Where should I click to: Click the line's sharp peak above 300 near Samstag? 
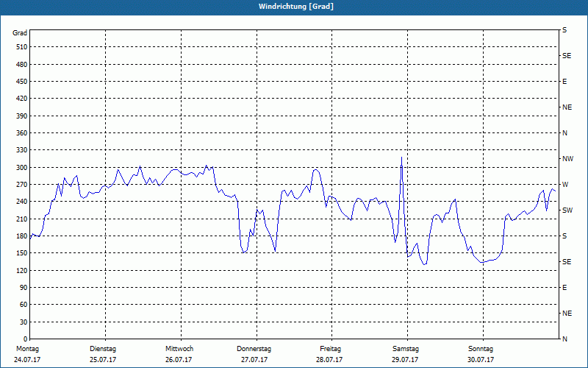[x=401, y=158]
